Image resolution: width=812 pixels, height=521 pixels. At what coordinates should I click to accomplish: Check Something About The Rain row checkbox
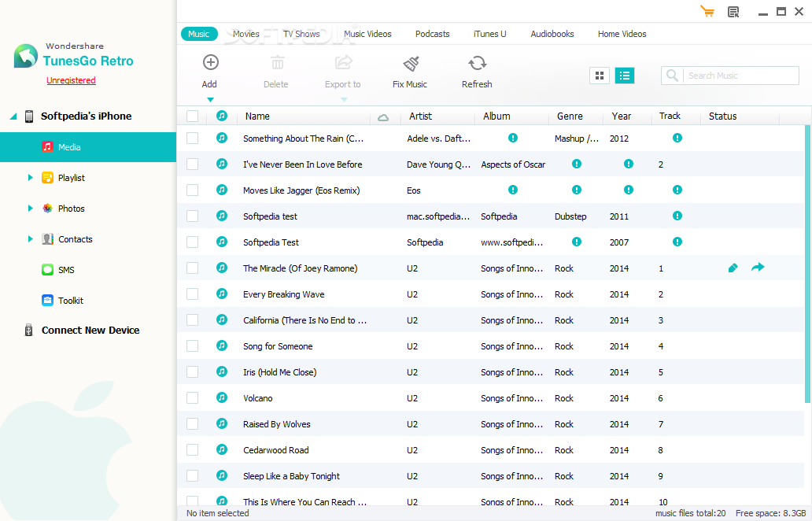[192, 139]
